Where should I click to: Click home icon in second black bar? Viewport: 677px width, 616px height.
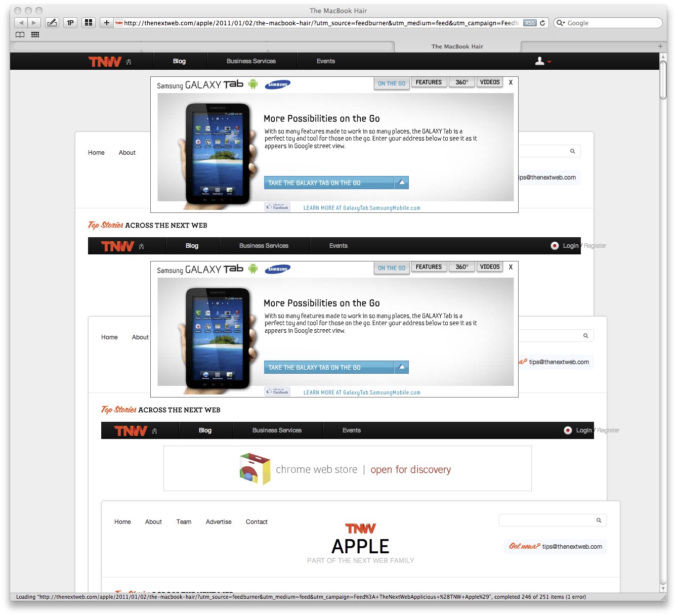141,246
